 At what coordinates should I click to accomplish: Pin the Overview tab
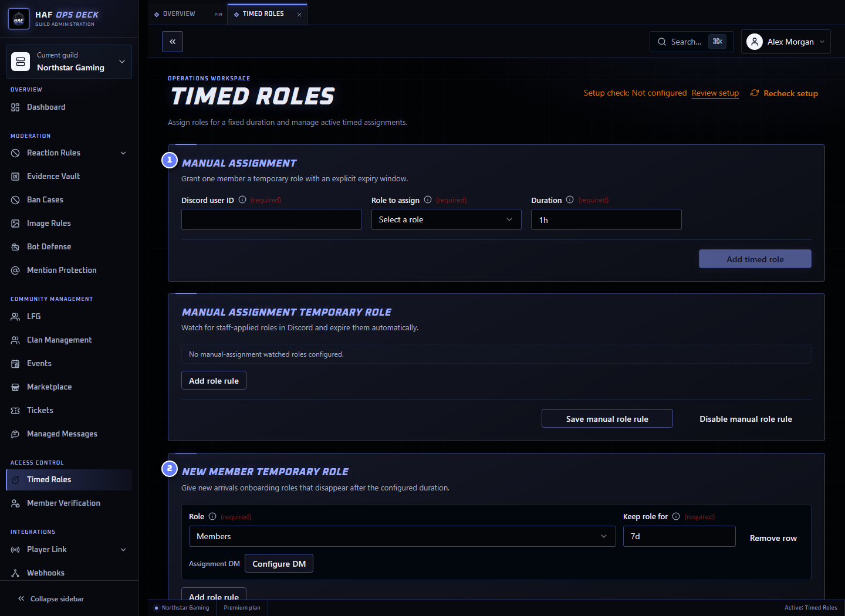(x=218, y=14)
